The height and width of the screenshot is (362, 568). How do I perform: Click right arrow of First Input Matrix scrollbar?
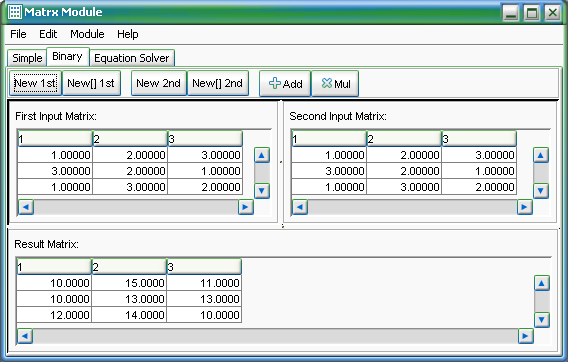246,207
